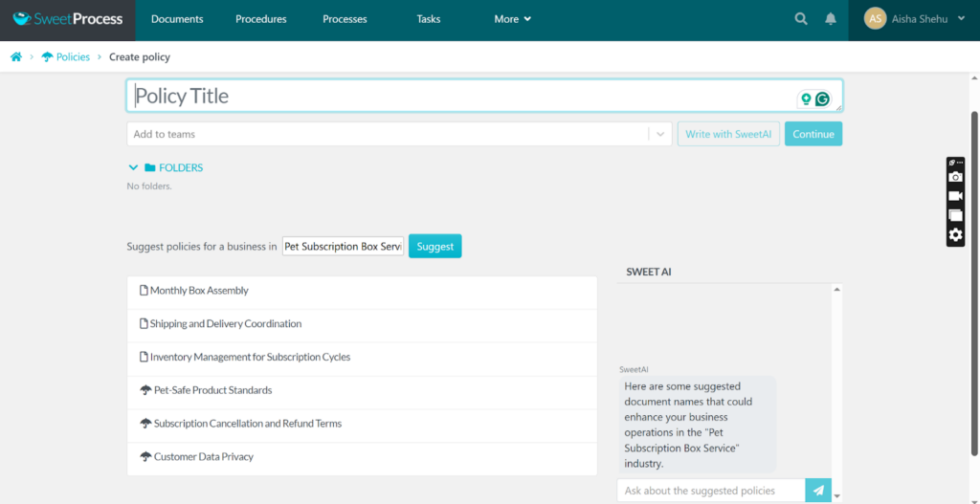Click the SweetAI chat message bubble
The width and height of the screenshot is (980, 504).
pos(698,425)
